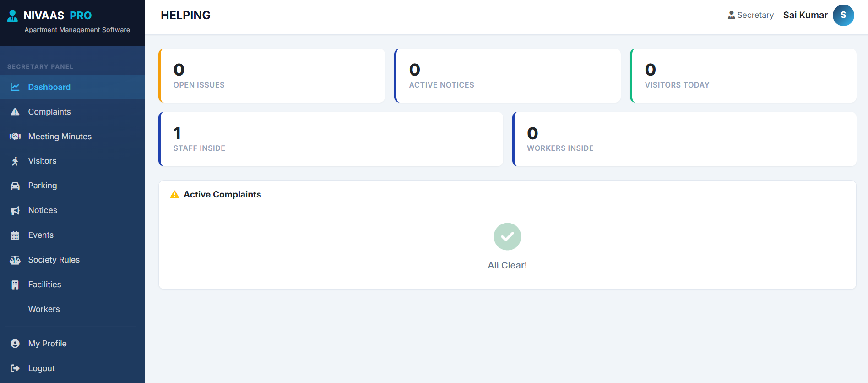Screen dimensions: 868x383
Task: Click the Open Issues stat card
Action: tap(271, 76)
